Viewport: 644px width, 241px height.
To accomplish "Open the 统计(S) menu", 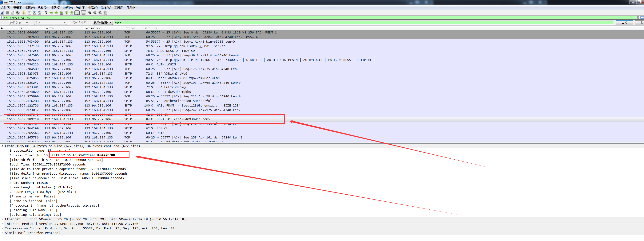I will (x=80, y=7).
